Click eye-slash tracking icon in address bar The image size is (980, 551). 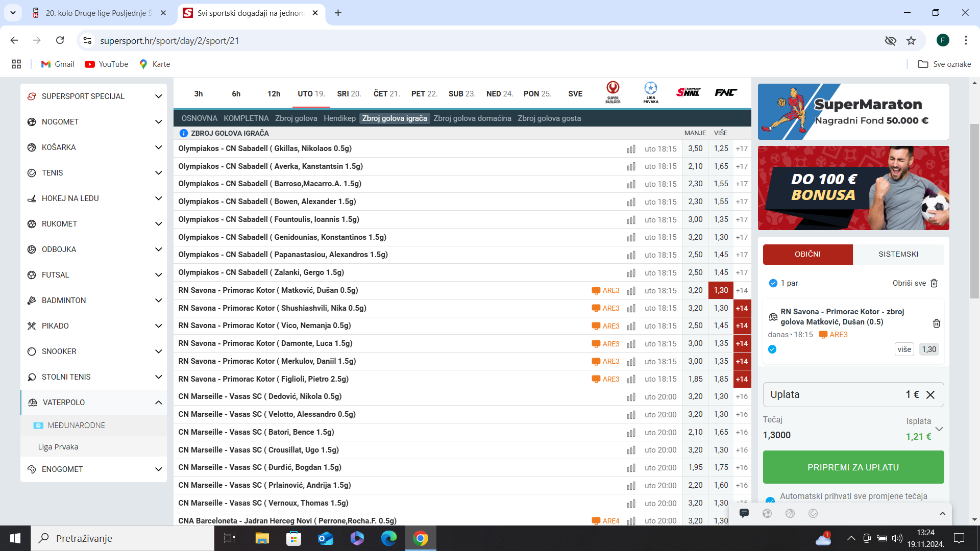tap(891, 40)
